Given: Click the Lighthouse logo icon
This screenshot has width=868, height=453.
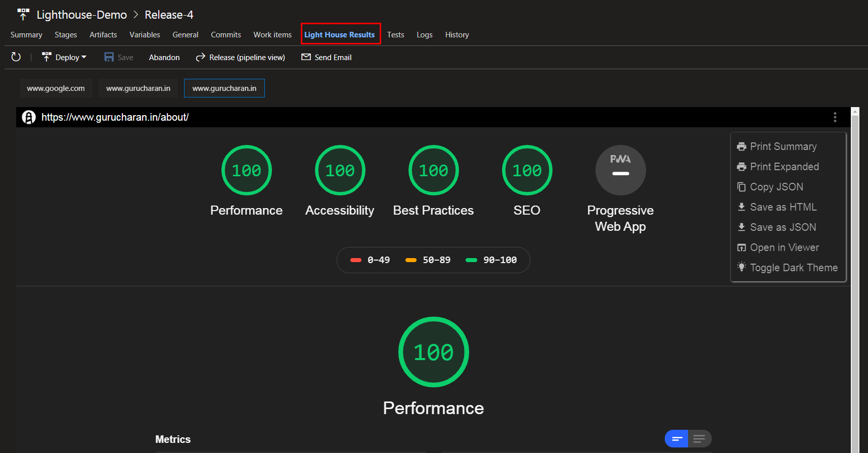Looking at the screenshot, I should tap(29, 117).
